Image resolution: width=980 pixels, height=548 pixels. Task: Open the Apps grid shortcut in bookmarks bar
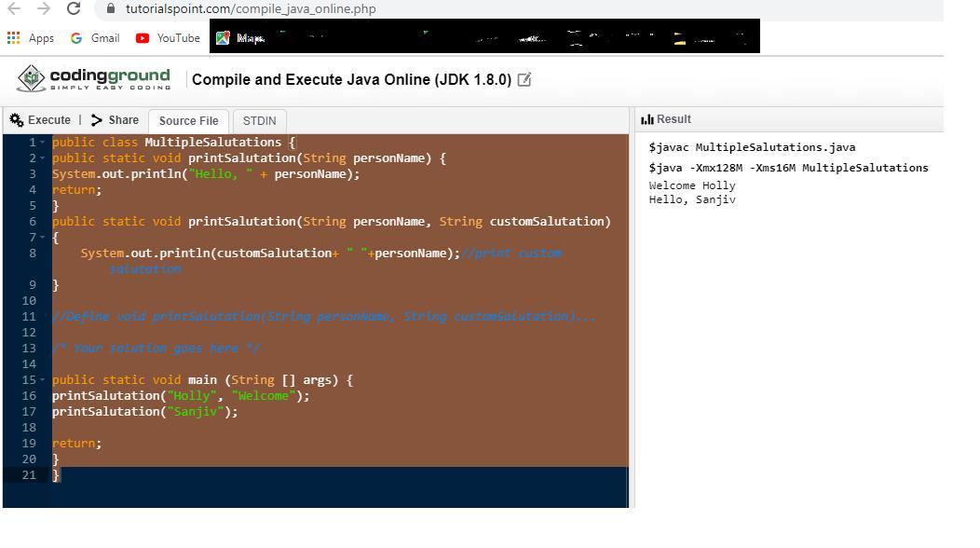click(x=30, y=38)
